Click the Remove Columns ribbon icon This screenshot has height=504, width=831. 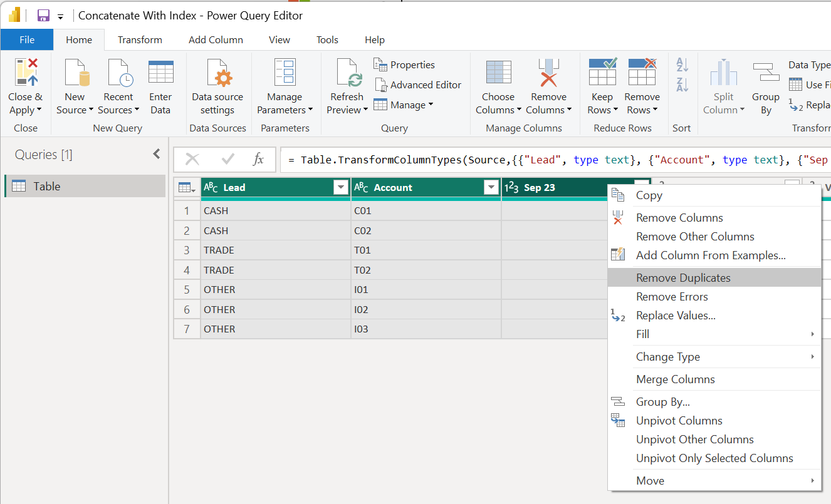pos(548,72)
